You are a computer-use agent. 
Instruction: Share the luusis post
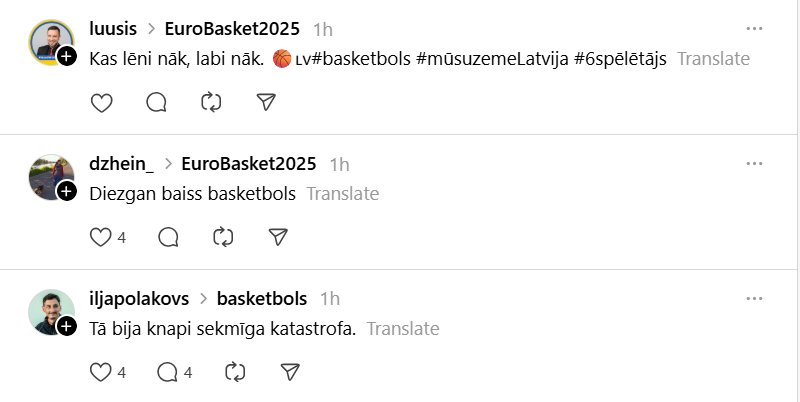[x=266, y=102]
